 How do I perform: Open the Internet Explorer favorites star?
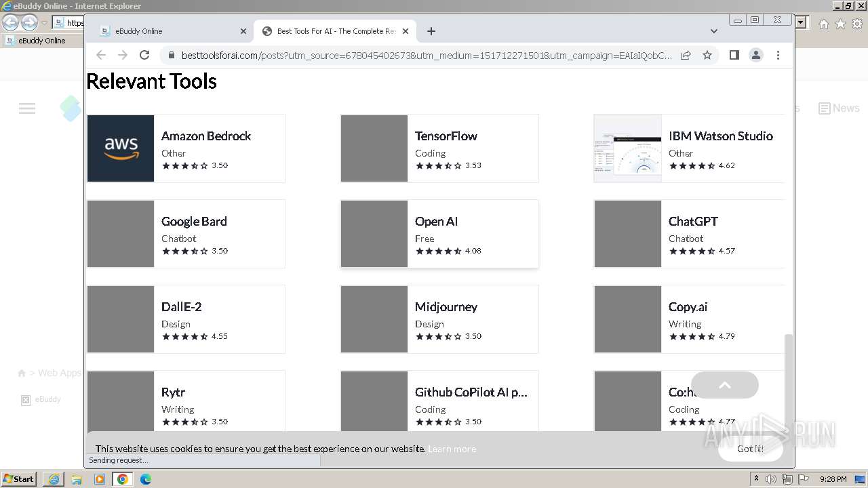coord(840,24)
